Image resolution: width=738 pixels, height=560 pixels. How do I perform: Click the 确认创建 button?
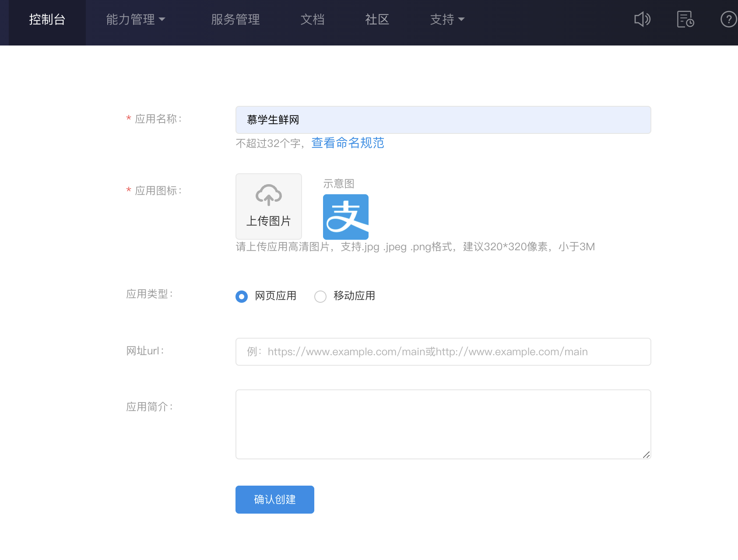(x=275, y=500)
